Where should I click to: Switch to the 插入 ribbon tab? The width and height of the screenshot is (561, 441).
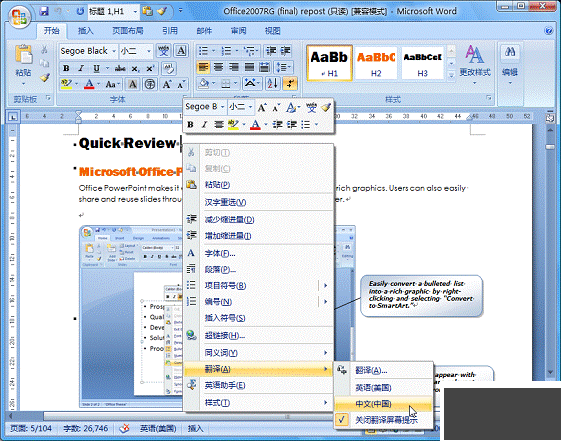(86, 31)
